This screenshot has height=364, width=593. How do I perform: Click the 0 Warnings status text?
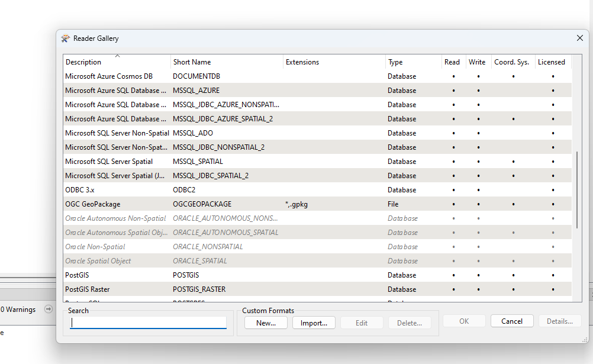pyautogui.click(x=18, y=309)
